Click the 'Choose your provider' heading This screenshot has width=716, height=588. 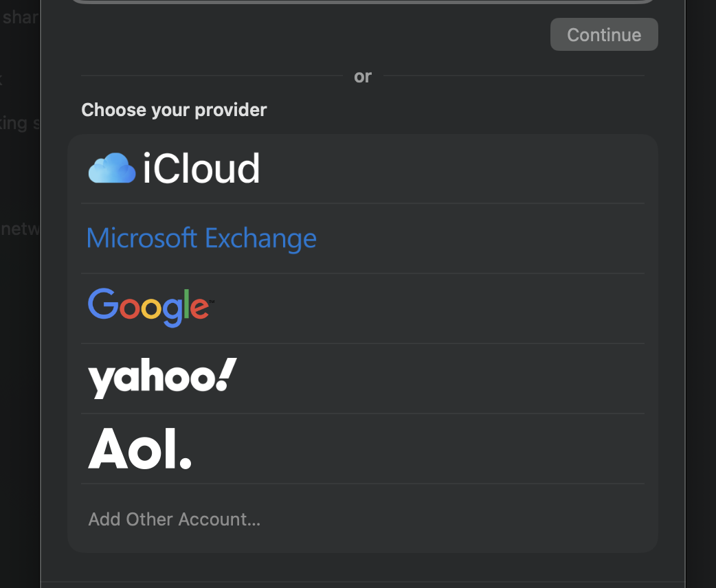[x=174, y=110]
